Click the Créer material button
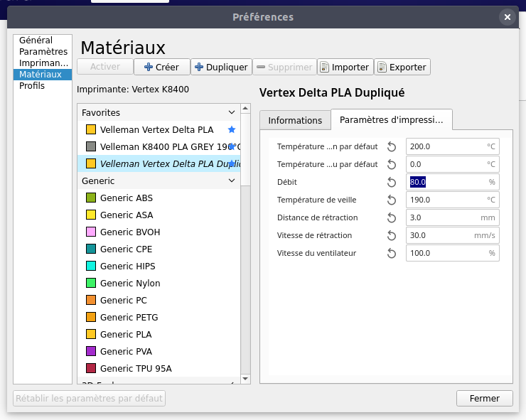The image size is (526, 420). pos(161,67)
